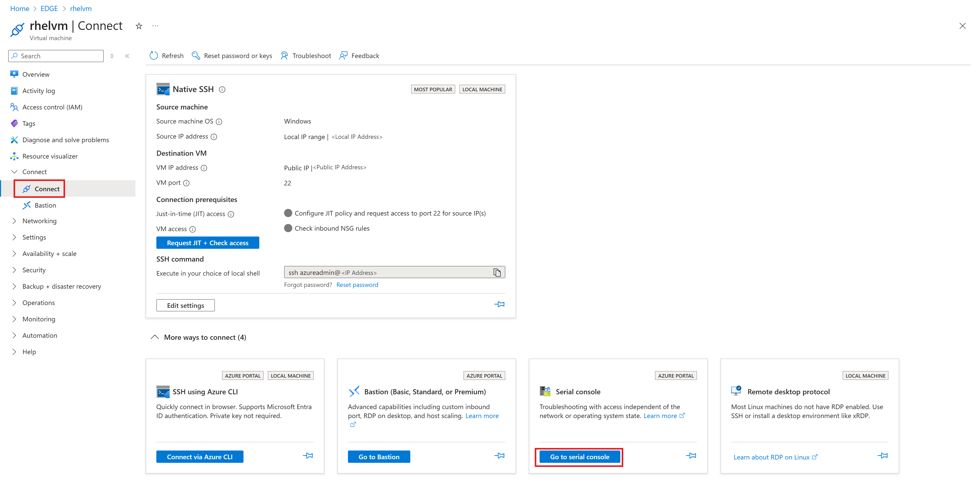The image size is (980, 483).
Task: Select Activity log from the sidebar
Action: click(x=38, y=91)
